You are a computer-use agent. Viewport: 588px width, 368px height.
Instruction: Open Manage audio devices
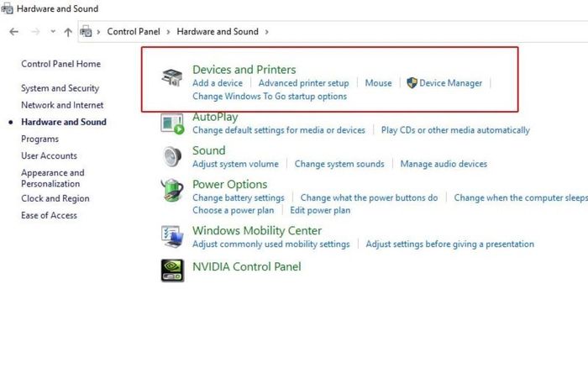pyautogui.click(x=444, y=164)
